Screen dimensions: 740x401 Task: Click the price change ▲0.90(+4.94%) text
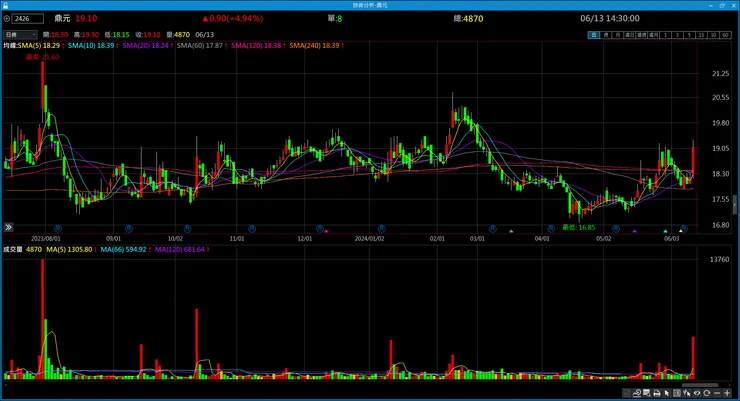232,18
